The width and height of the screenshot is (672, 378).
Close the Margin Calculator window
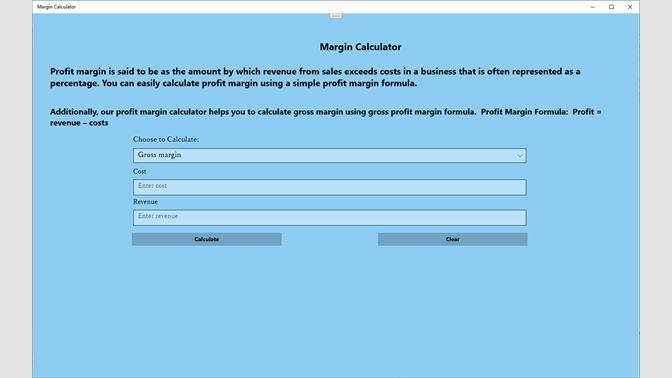pyautogui.click(x=630, y=7)
